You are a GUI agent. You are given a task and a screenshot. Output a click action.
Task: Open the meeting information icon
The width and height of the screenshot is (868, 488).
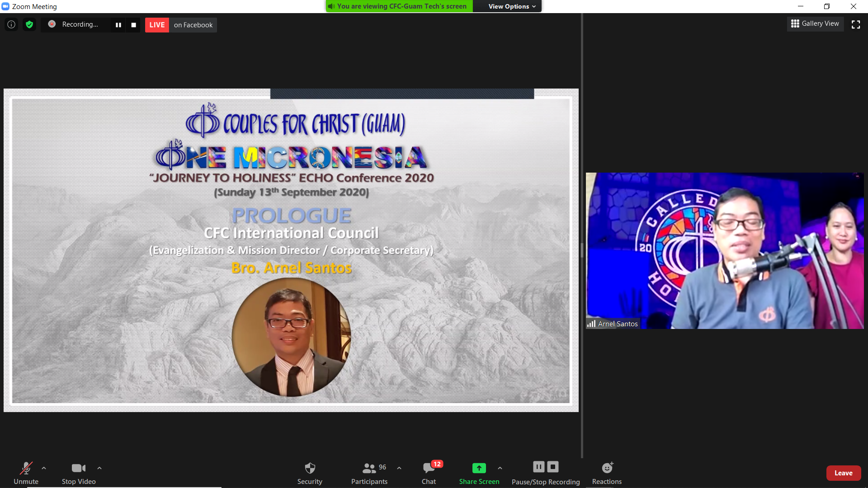pyautogui.click(x=11, y=24)
